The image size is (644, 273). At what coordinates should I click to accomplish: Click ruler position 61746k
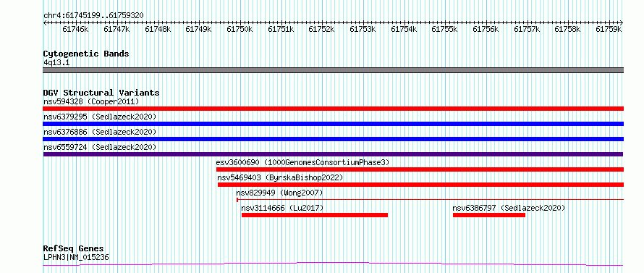click(75, 29)
